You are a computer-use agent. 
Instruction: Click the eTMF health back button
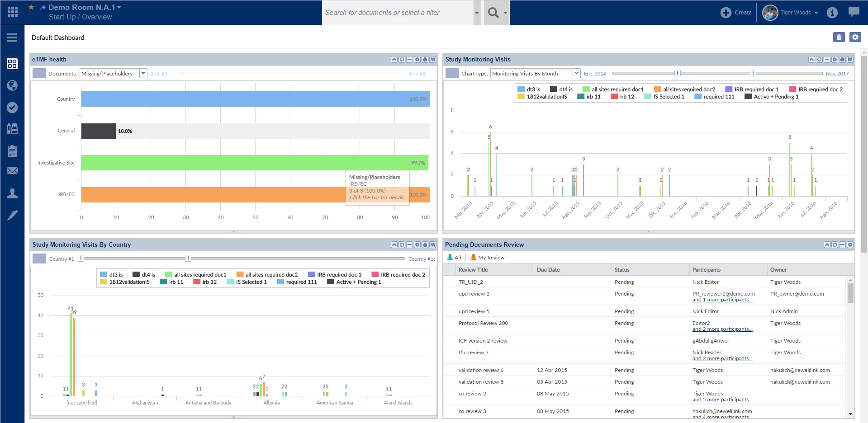click(39, 73)
